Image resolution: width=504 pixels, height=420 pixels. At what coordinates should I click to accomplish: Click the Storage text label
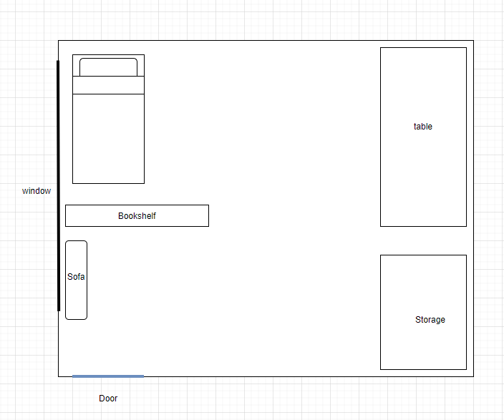coord(430,320)
